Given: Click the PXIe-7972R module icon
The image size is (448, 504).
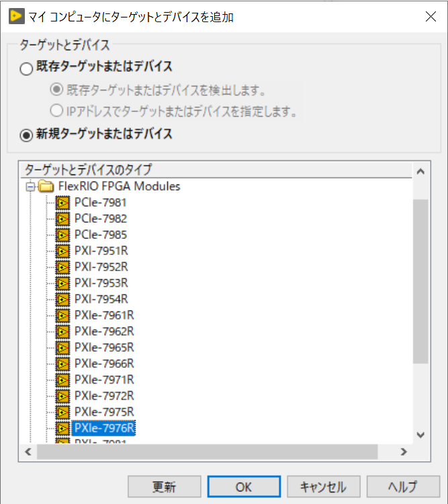Looking at the screenshot, I should point(62,396).
